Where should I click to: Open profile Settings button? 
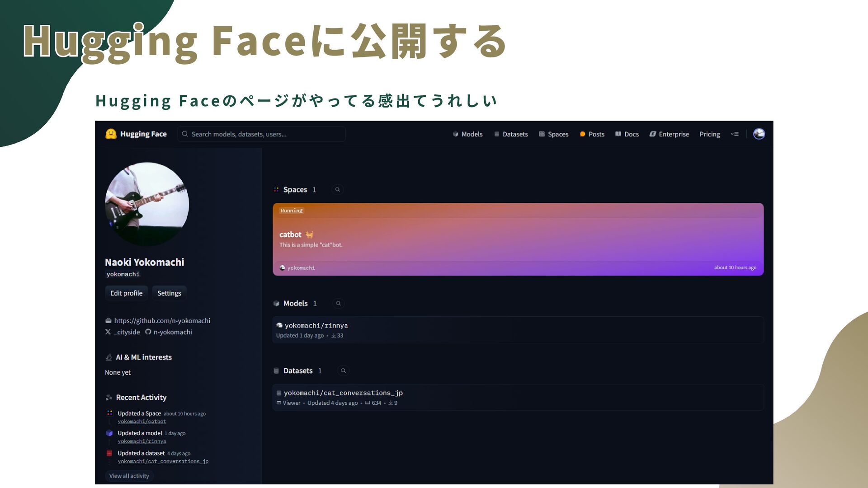(169, 293)
